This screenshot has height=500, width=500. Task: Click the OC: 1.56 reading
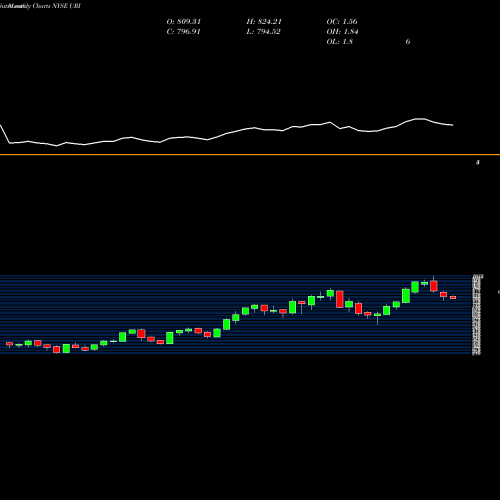coord(342,22)
